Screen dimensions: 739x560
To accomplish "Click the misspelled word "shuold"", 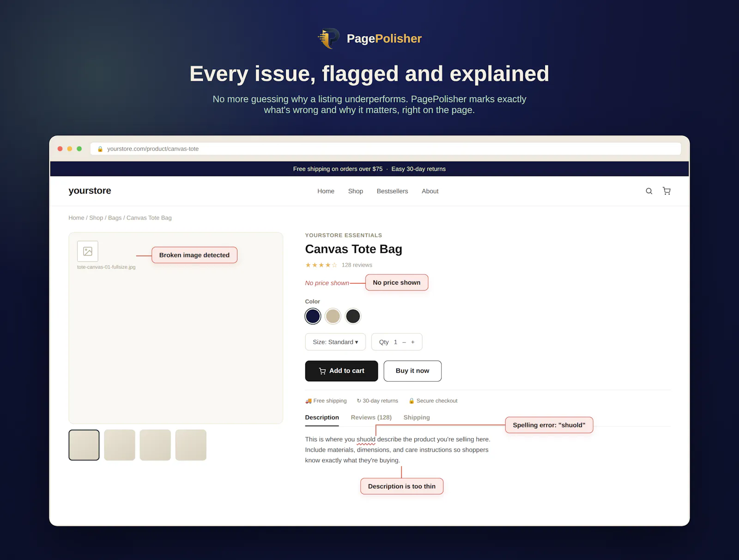I will pos(366,440).
